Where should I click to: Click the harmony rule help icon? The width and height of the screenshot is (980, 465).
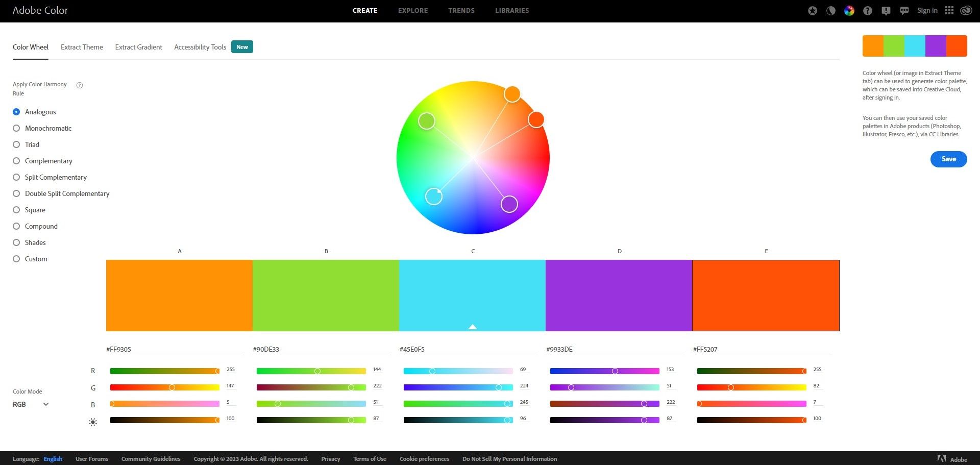point(80,85)
